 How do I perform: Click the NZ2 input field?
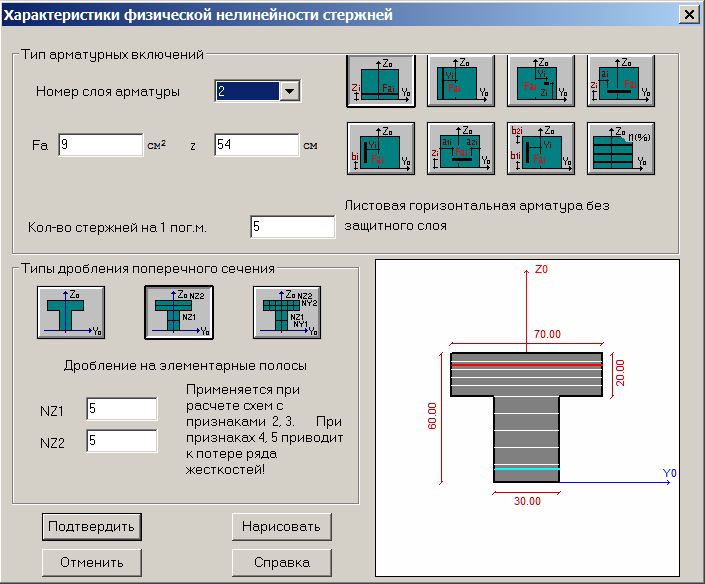[x=122, y=441]
